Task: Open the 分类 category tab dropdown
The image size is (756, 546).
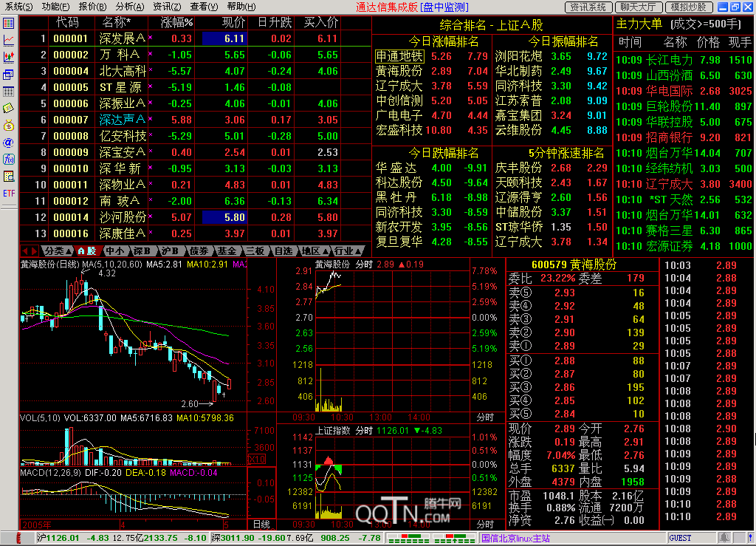Action: pos(58,250)
